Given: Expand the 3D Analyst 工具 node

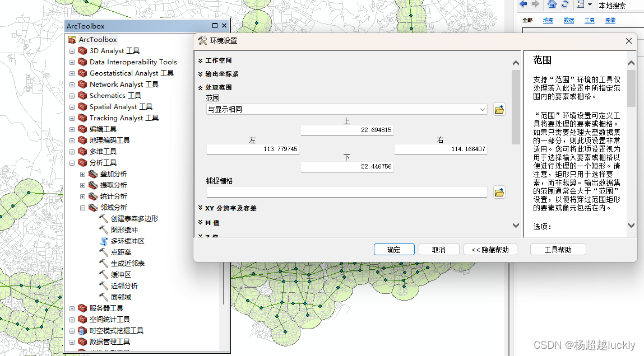Looking at the screenshot, I should (72, 51).
